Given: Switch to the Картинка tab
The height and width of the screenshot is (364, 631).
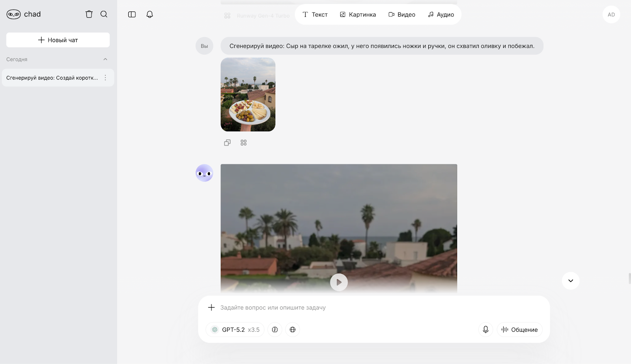Looking at the screenshot, I should 358,15.
